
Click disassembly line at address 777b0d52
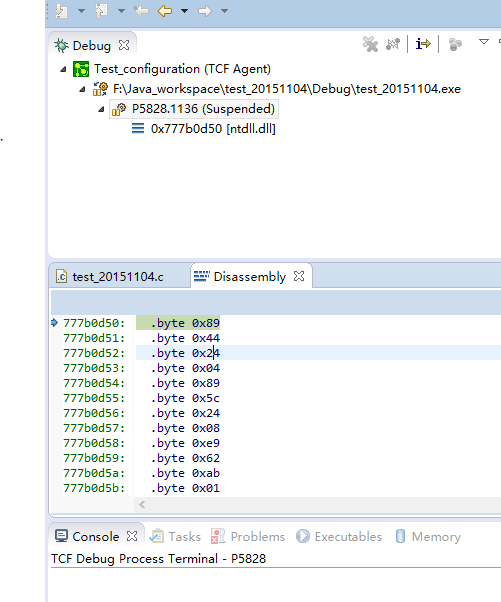point(185,353)
